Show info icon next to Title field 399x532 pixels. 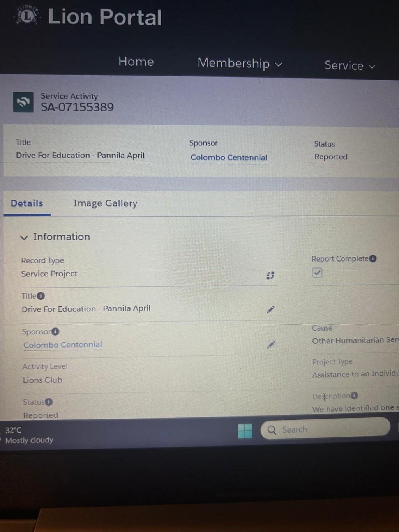(x=41, y=296)
